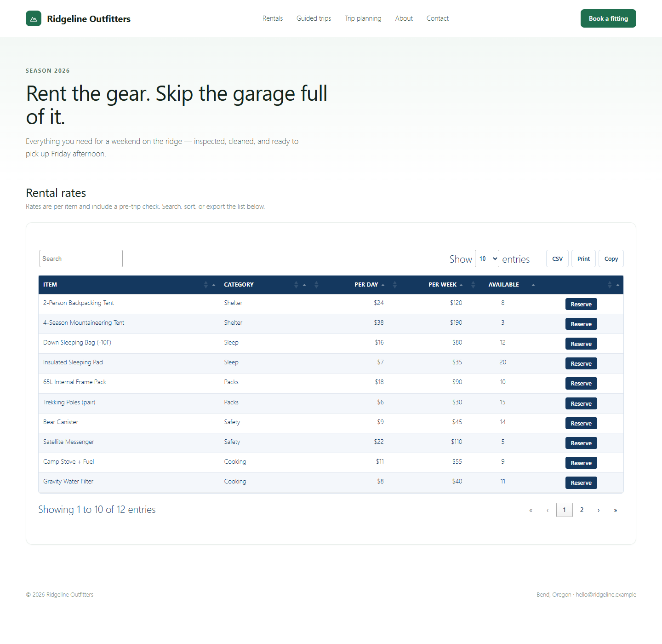Open the Show entries count dropdown
The image size is (662, 644).
pos(487,259)
